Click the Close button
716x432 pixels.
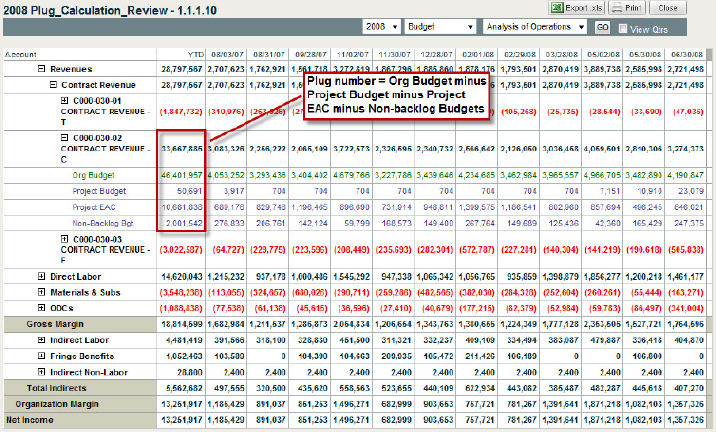click(670, 7)
